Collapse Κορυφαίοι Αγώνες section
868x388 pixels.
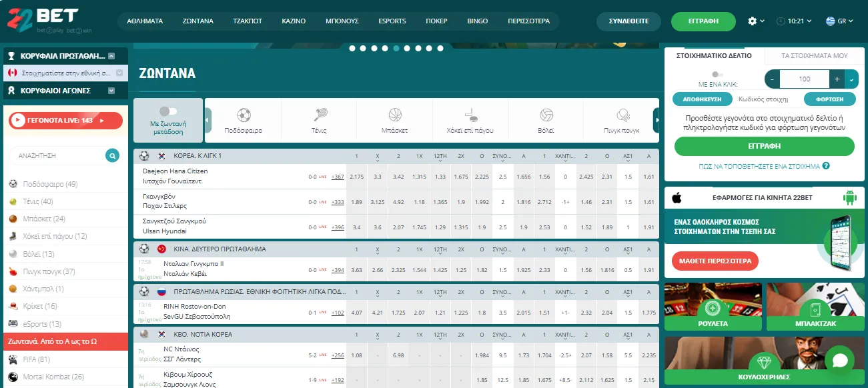[x=111, y=91]
